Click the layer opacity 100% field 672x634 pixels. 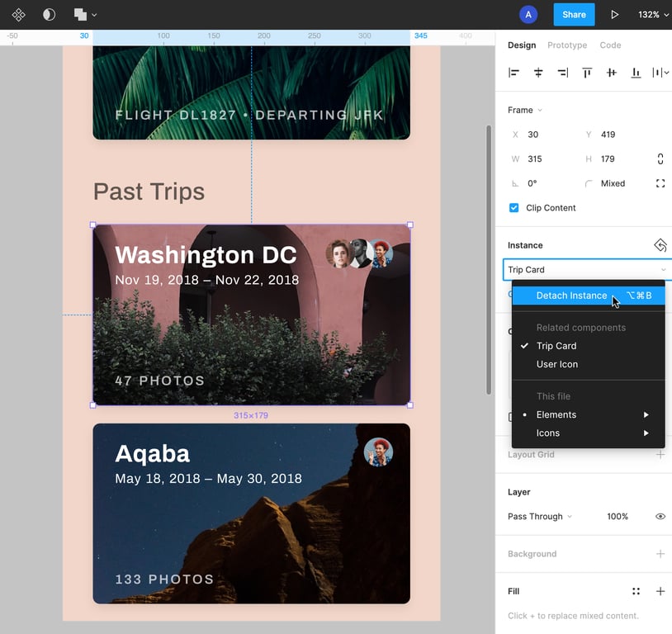(x=618, y=517)
